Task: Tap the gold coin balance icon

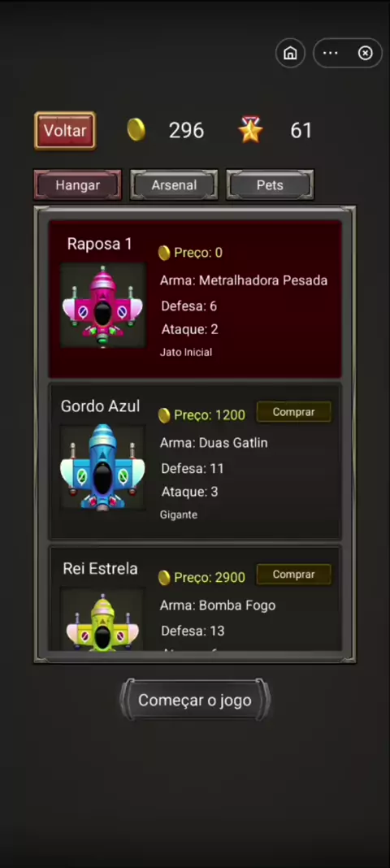Action: (x=136, y=130)
